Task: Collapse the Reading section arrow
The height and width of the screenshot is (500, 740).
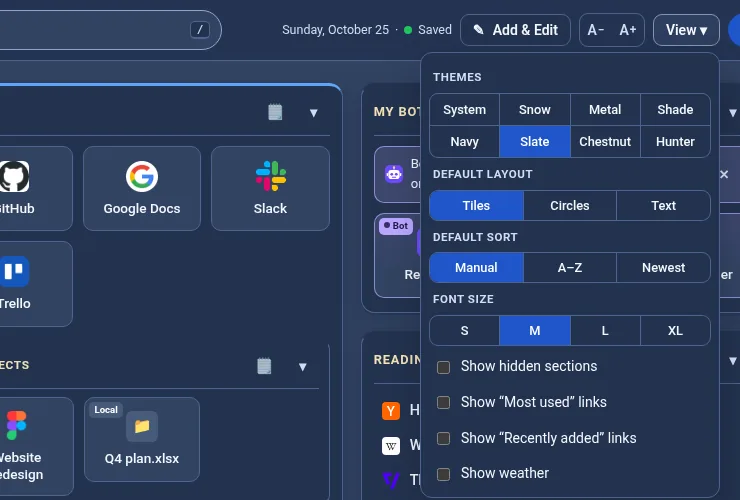Action: tap(732, 361)
